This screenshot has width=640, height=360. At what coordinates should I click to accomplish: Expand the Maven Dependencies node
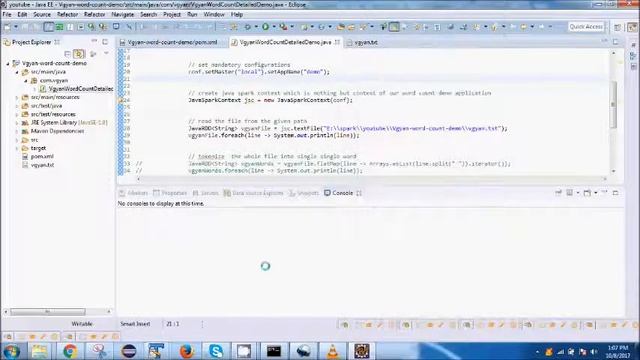pos(17,131)
